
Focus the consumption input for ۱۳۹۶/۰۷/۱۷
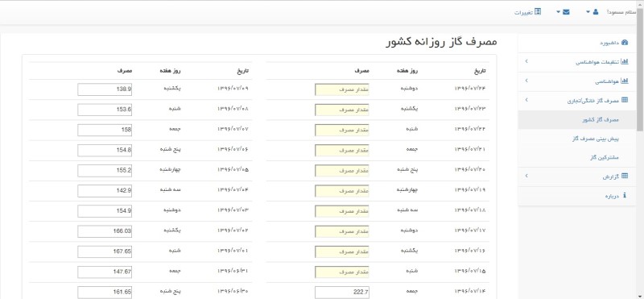point(341,231)
